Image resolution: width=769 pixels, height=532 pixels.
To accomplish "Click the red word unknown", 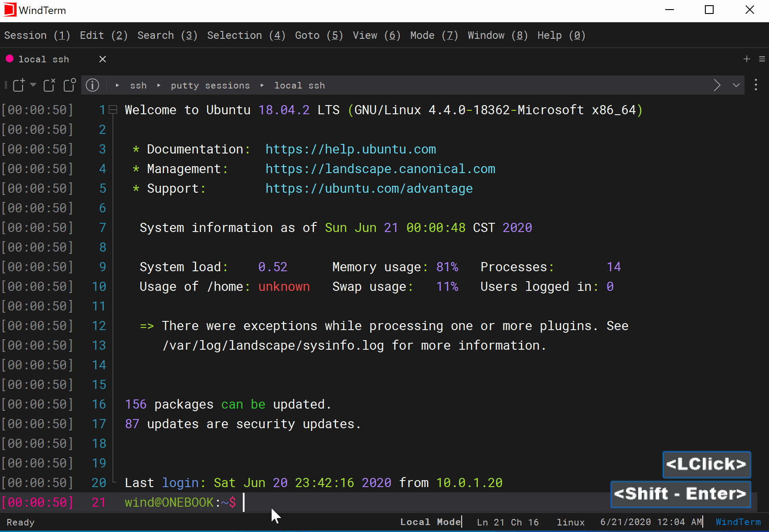I will [284, 286].
